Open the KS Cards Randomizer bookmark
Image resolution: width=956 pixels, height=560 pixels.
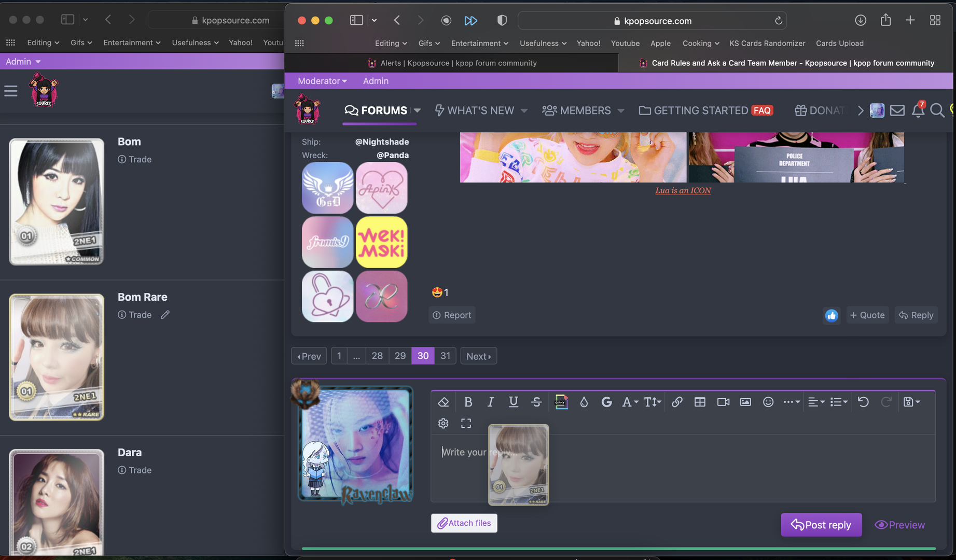[x=767, y=43]
